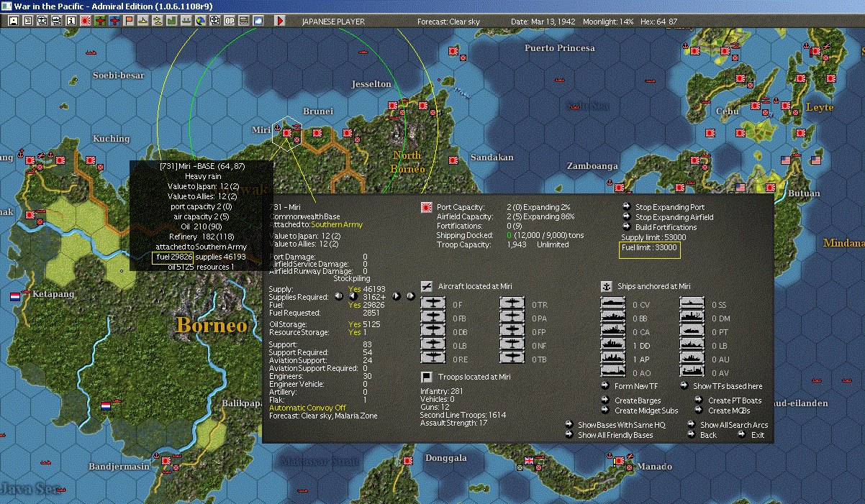The width and height of the screenshot is (865, 504).
Task: Click the red play/end-turn arrow in toolbar
Action: tap(280, 22)
